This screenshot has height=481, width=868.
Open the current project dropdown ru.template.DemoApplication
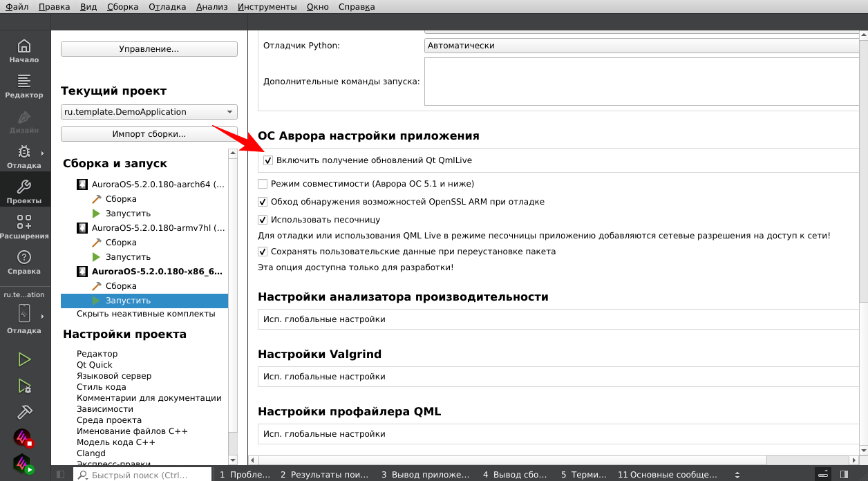tap(149, 112)
